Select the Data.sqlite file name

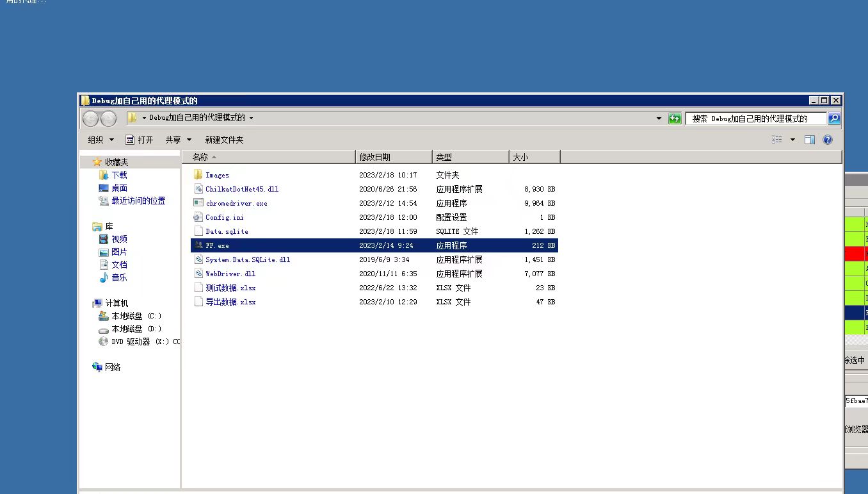coord(227,231)
